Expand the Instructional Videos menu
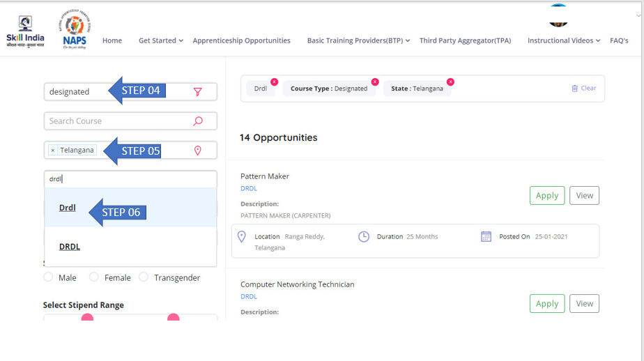This screenshot has width=644, height=361. (x=563, y=40)
